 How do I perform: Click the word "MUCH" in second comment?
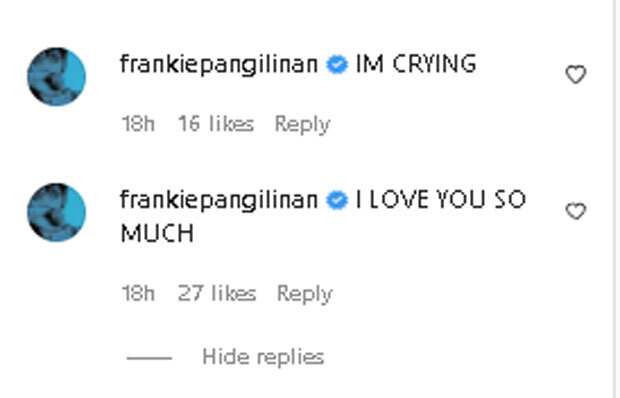click(157, 233)
